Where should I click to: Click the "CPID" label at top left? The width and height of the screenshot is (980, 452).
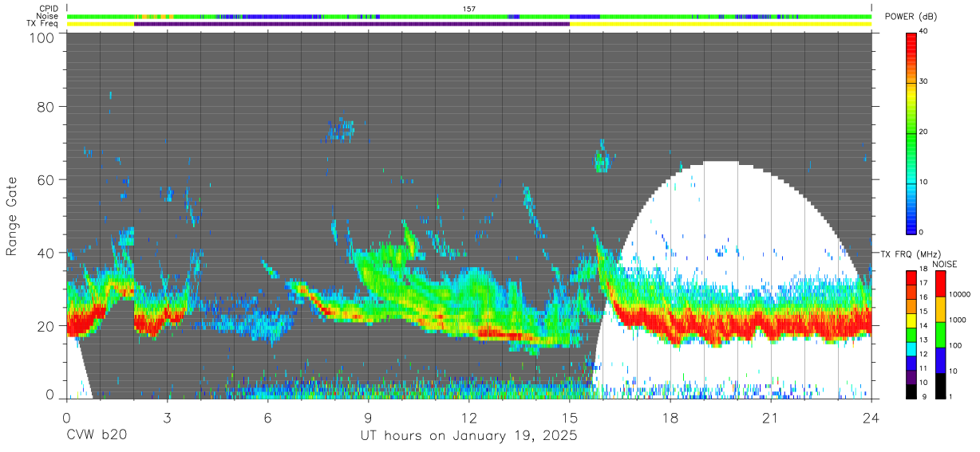pos(49,9)
